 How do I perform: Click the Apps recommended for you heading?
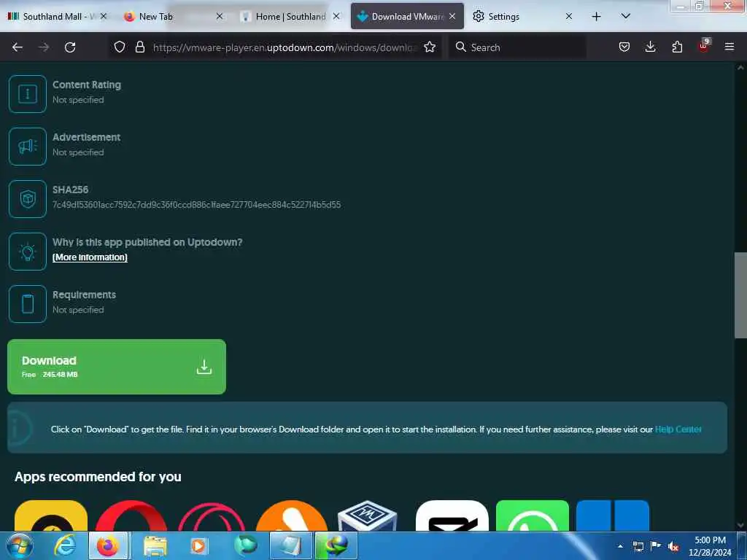[x=98, y=477]
